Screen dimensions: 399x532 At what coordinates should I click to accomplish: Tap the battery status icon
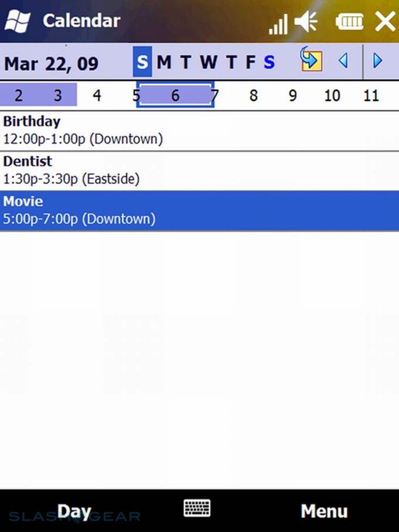click(x=350, y=22)
